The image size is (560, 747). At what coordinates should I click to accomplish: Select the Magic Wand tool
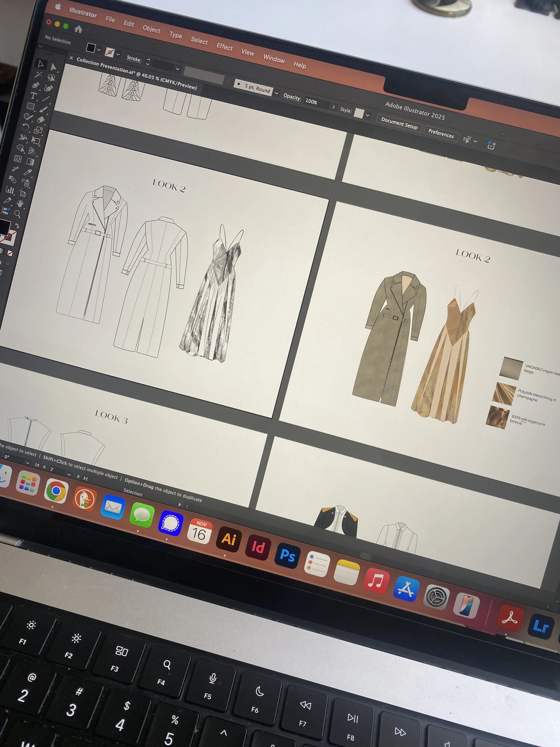[38, 75]
